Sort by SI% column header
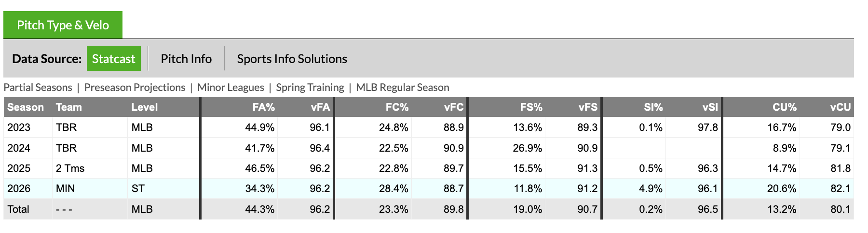 point(653,107)
